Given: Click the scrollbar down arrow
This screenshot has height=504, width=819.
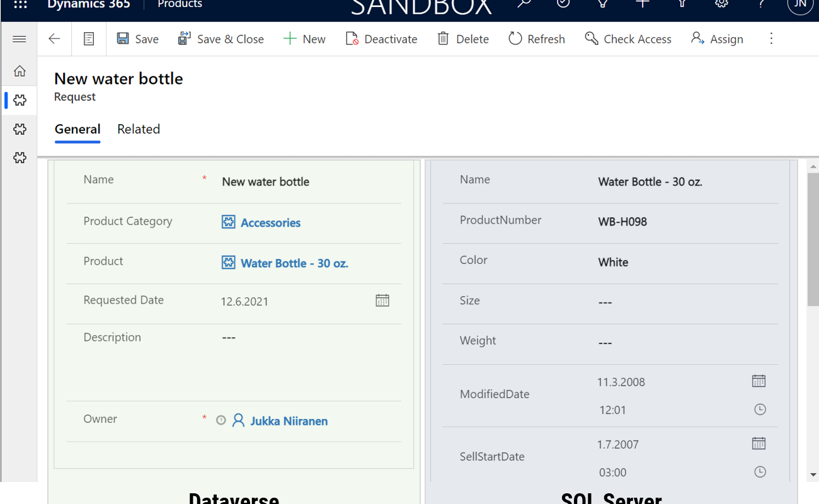Looking at the screenshot, I should pyautogui.click(x=813, y=474).
